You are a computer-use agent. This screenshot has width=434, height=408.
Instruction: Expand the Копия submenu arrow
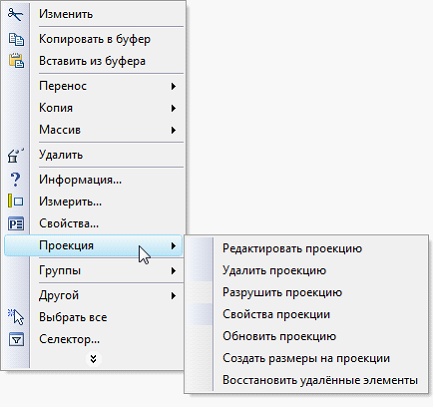[173, 108]
